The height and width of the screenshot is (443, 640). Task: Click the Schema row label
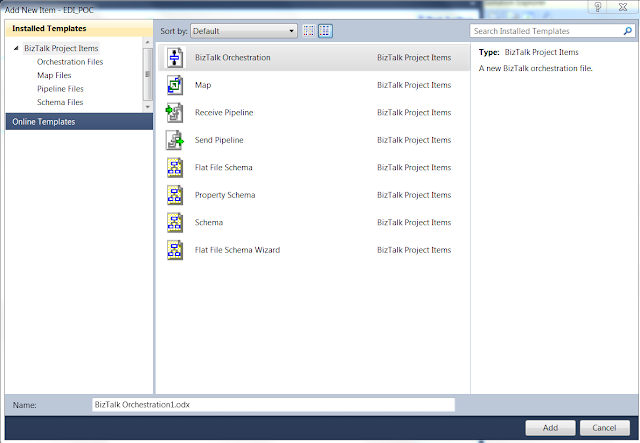(209, 223)
